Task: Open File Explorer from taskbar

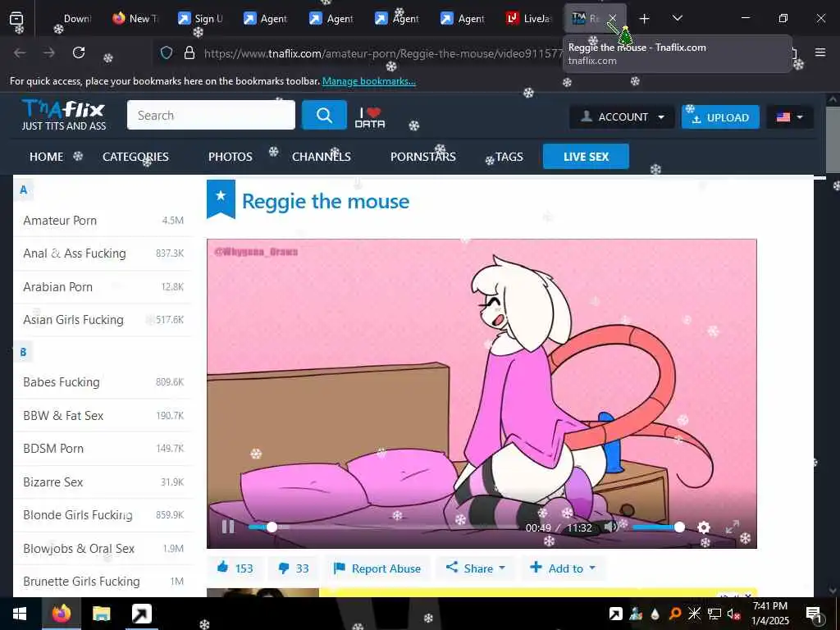Action: click(101, 614)
